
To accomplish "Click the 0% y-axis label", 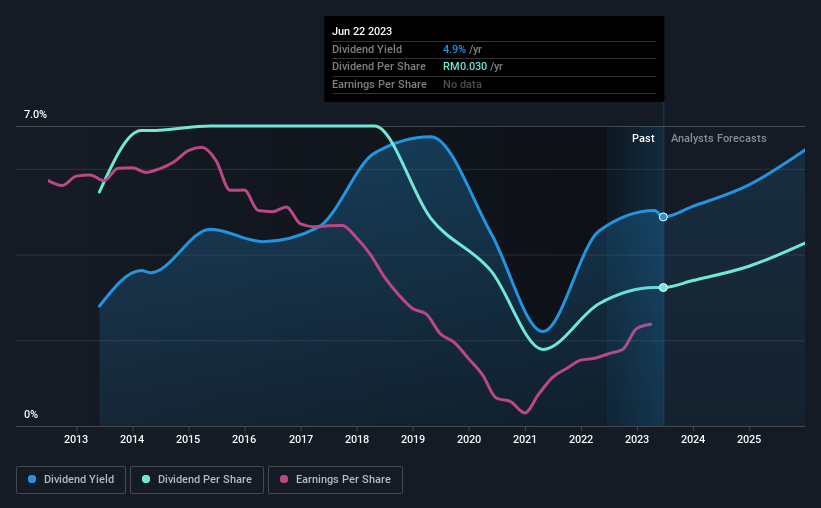I will (x=31, y=414).
